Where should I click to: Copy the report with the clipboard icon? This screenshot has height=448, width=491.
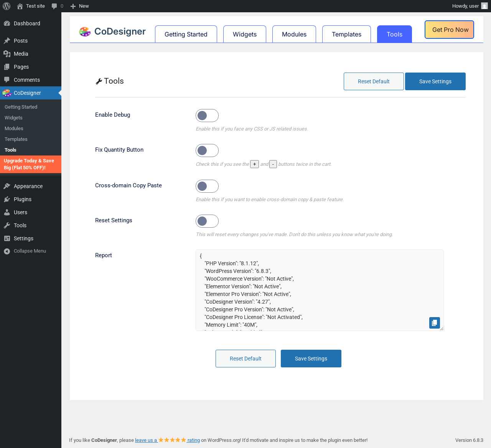tap(435, 323)
